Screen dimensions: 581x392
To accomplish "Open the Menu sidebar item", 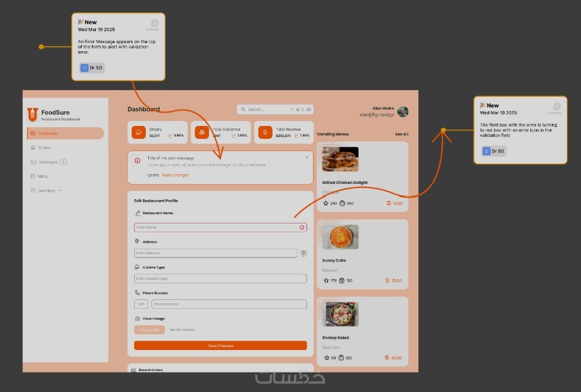I will 40,176.
